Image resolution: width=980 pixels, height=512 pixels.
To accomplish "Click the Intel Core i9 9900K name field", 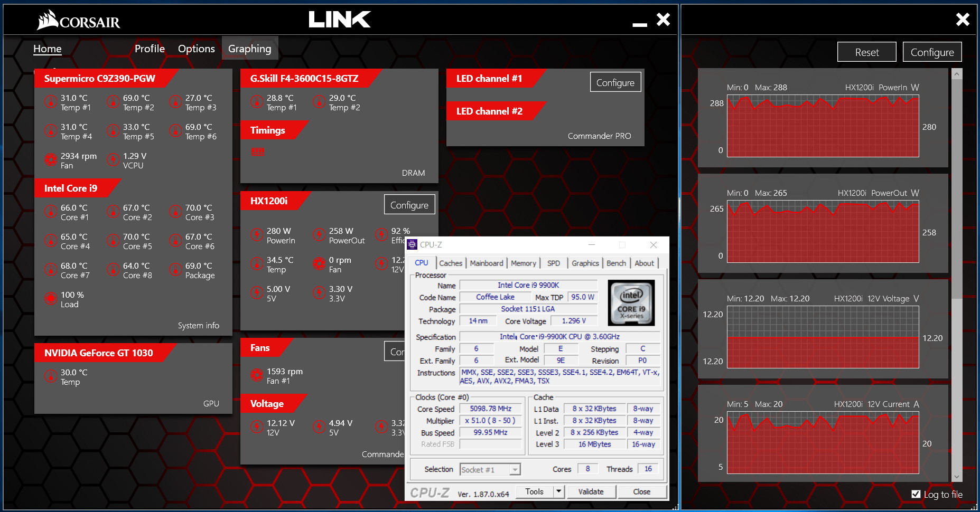I will pos(528,285).
